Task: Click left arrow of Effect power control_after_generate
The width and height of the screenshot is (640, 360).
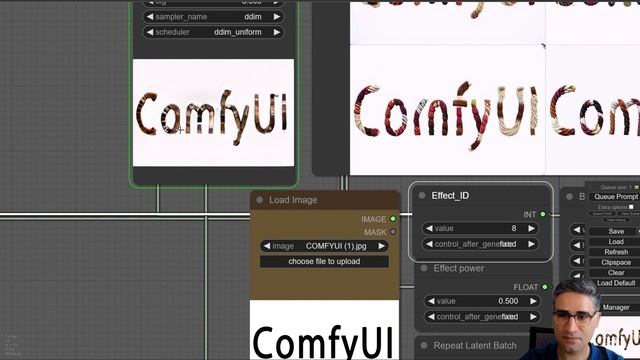Action: pyautogui.click(x=431, y=317)
